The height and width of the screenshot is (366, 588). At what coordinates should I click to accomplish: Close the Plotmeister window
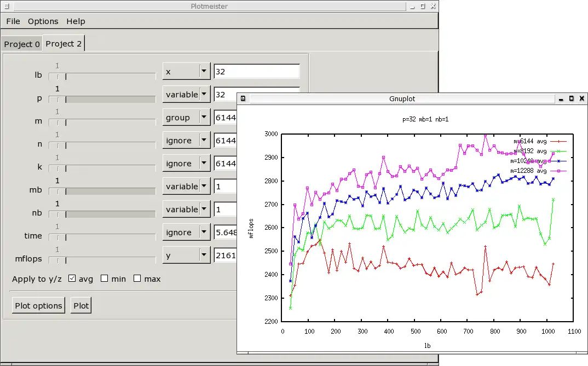[x=433, y=6]
